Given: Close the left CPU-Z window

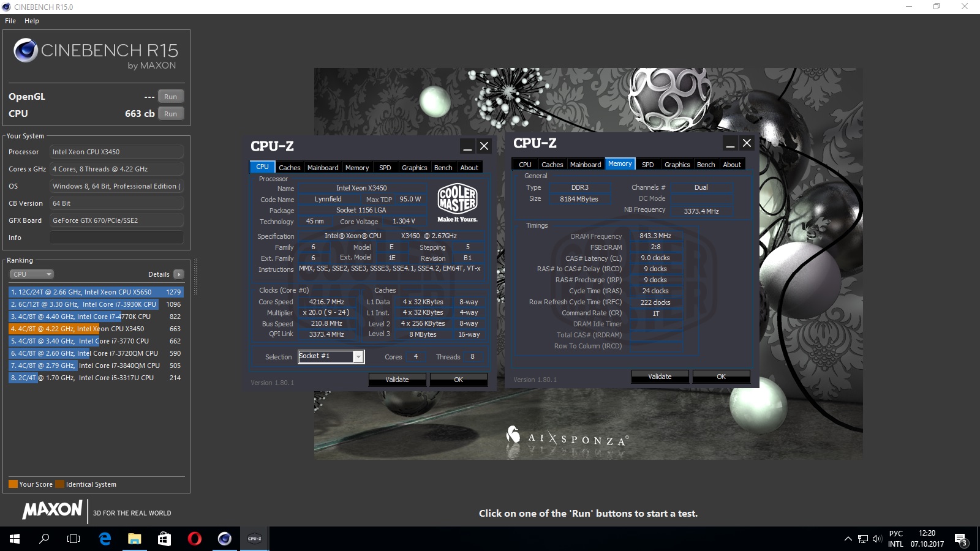Looking at the screenshot, I should (484, 146).
